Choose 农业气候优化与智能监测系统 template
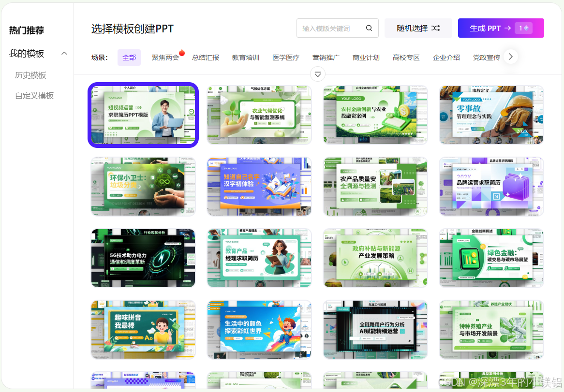Screen dimensions: 564x392 (x=259, y=115)
